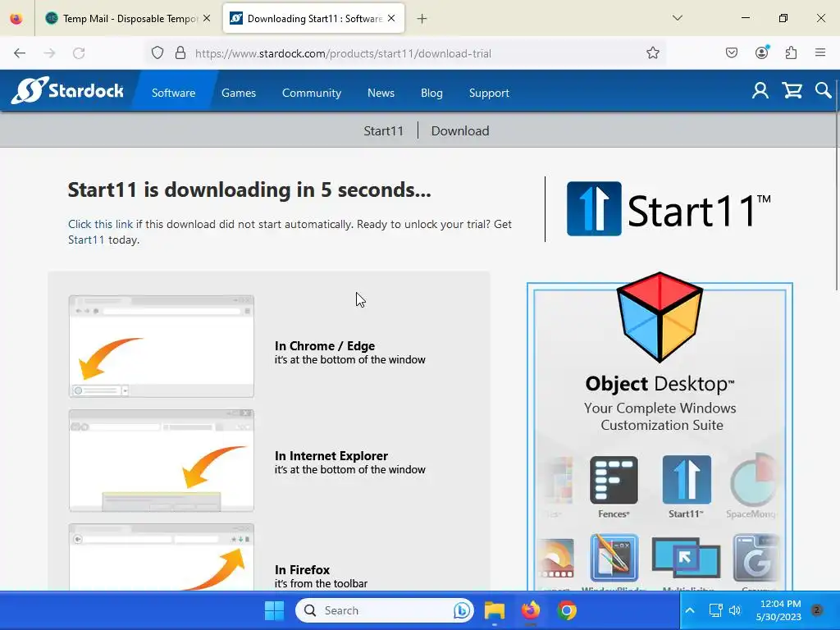
Task: Click the 'In Chrome / Edge' text
Action: [x=325, y=345]
